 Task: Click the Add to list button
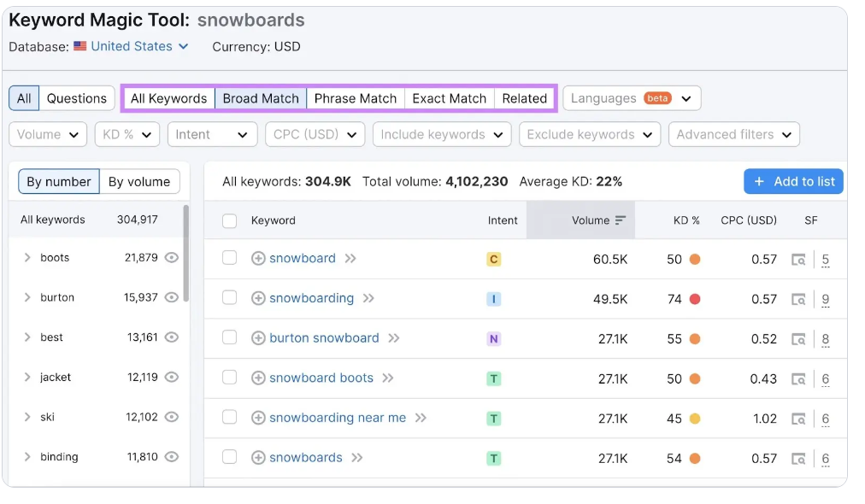[793, 181]
